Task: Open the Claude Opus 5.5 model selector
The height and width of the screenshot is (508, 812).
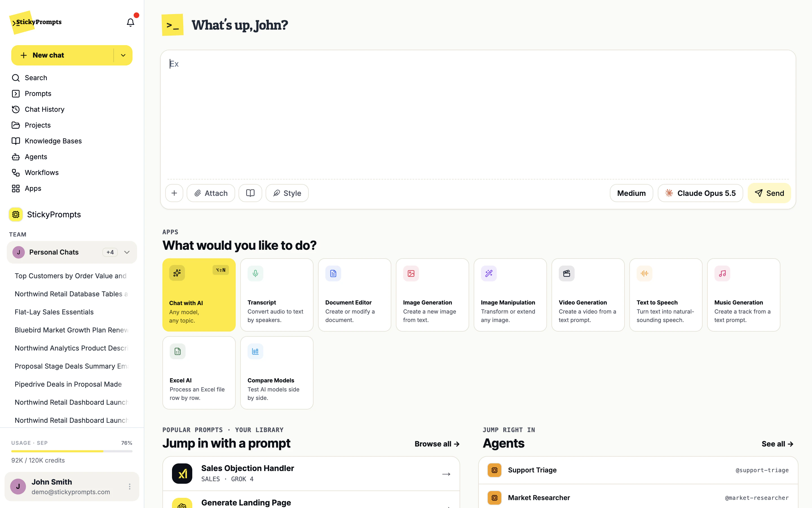Action: pos(700,193)
